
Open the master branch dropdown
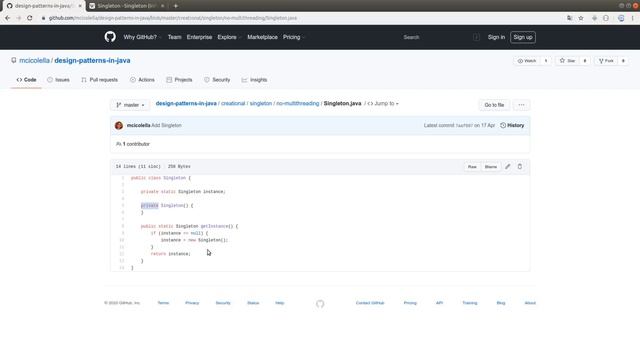pos(130,105)
